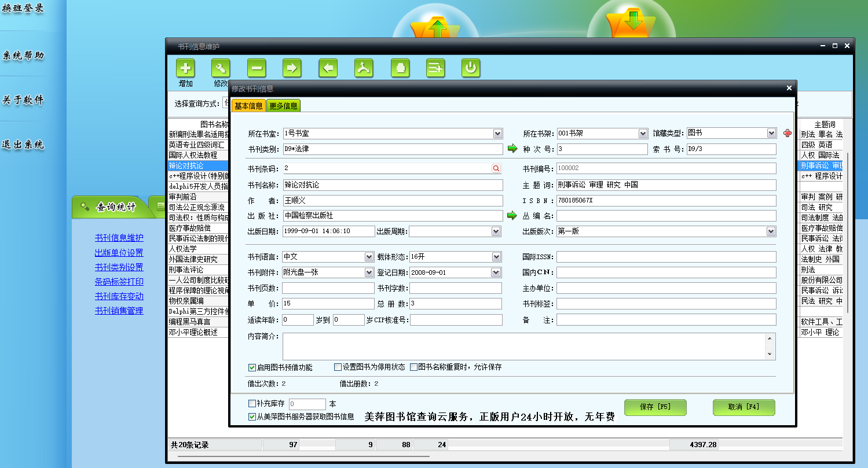Open the 书刊语言 dropdown
Image resolution: width=868 pixels, height=468 pixels.
point(369,257)
